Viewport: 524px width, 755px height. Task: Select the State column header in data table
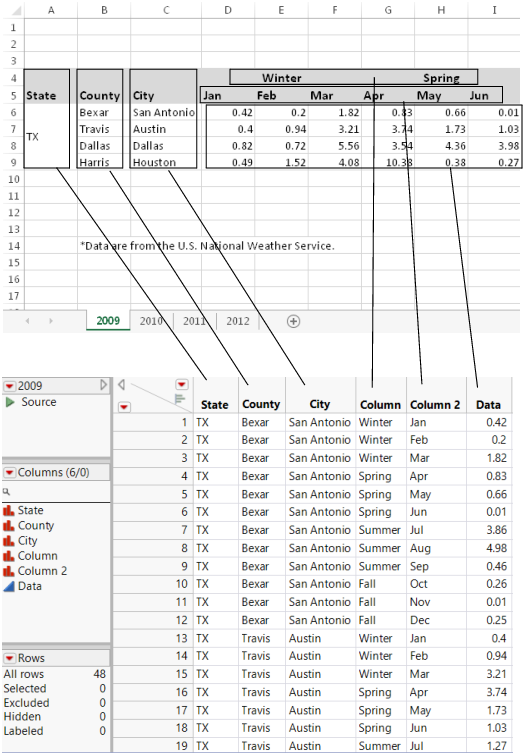coord(215,405)
